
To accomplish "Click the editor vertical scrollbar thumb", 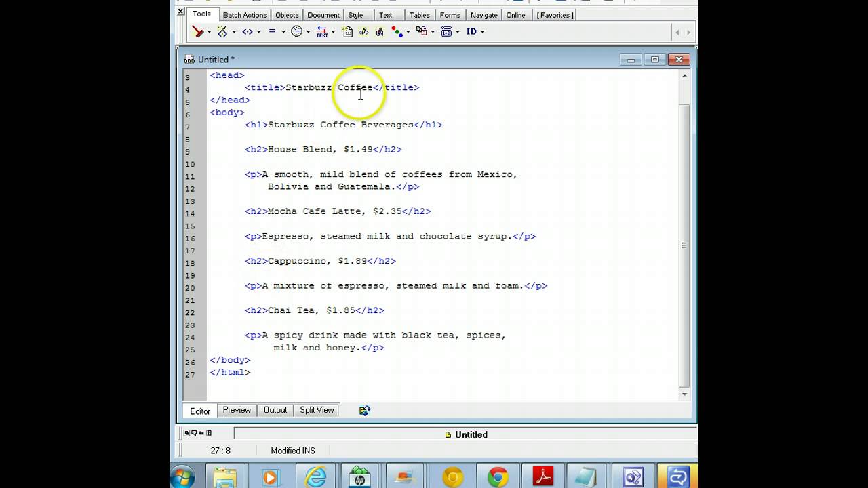I will tap(684, 245).
